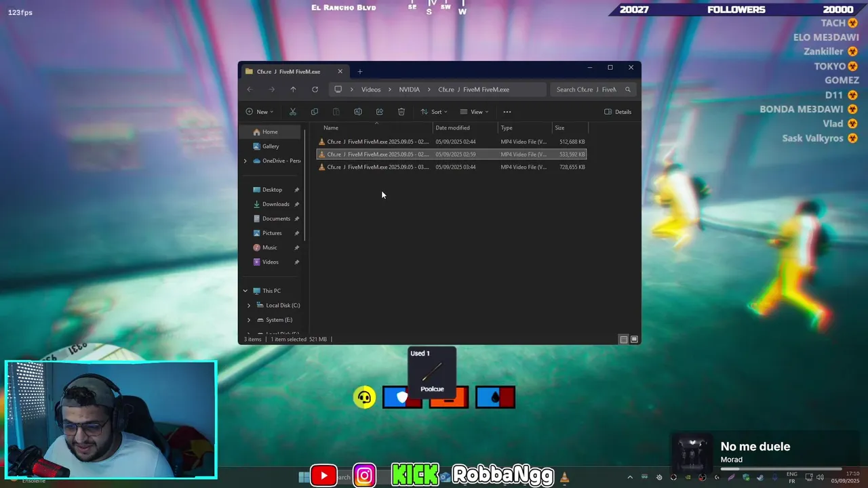Delete using the trash icon
Viewport: 868px width, 488px height.
click(x=401, y=112)
